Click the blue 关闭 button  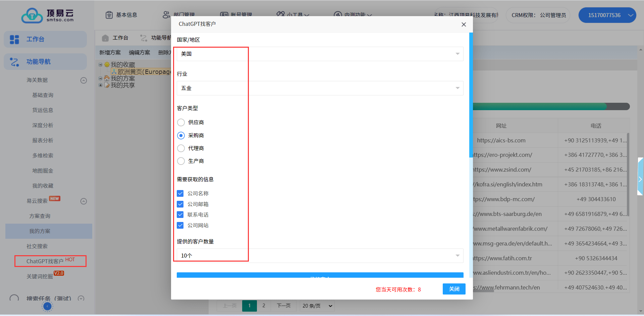click(x=454, y=289)
